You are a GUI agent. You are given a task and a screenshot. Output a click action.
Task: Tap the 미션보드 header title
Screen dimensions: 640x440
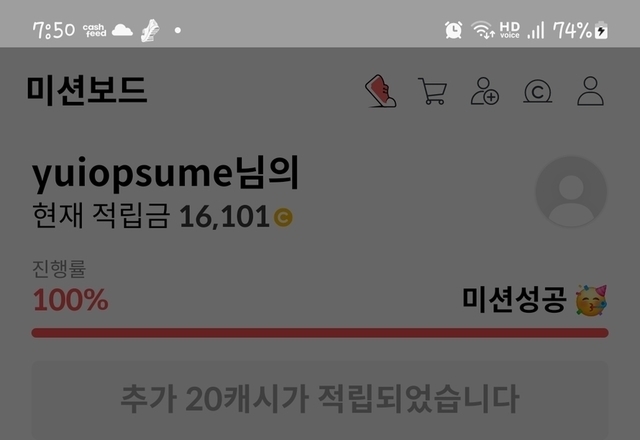pyautogui.click(x=87, y=91)
